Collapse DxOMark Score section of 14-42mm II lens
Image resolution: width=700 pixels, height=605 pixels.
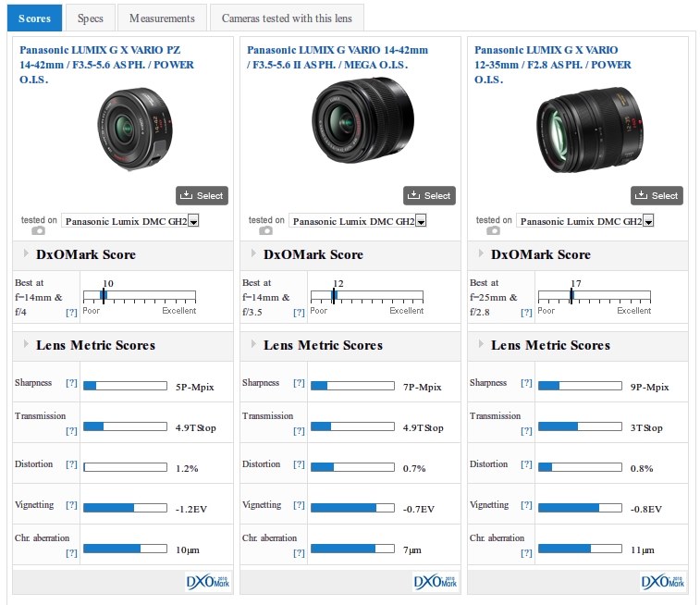(253, 253)
